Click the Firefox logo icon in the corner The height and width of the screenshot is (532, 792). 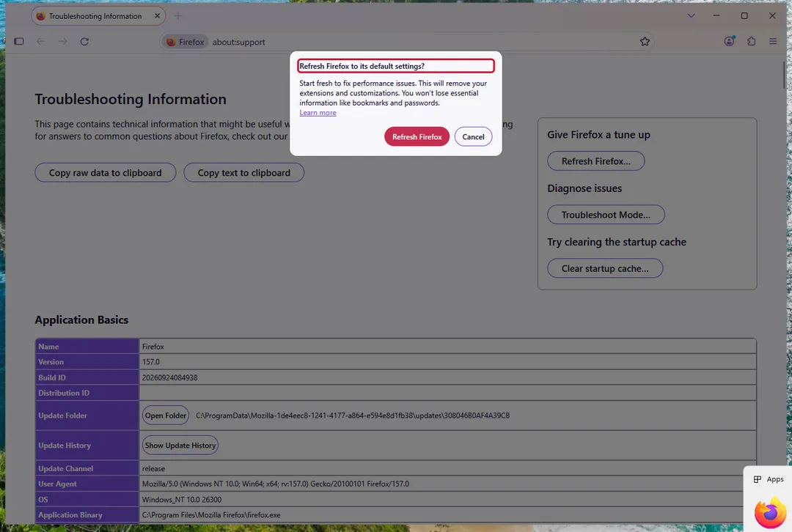coord(770,513)
